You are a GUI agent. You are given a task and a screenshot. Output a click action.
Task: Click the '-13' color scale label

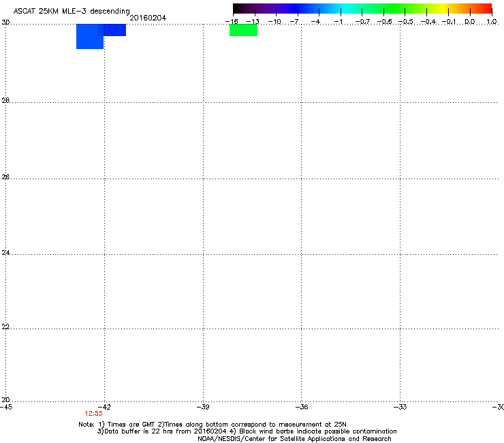253,22
